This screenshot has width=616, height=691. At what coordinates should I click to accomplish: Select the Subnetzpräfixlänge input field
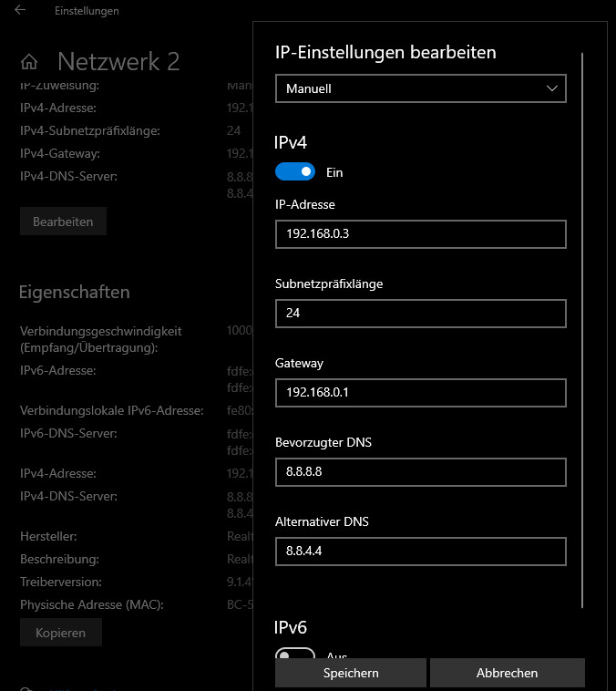coord(420,314)
